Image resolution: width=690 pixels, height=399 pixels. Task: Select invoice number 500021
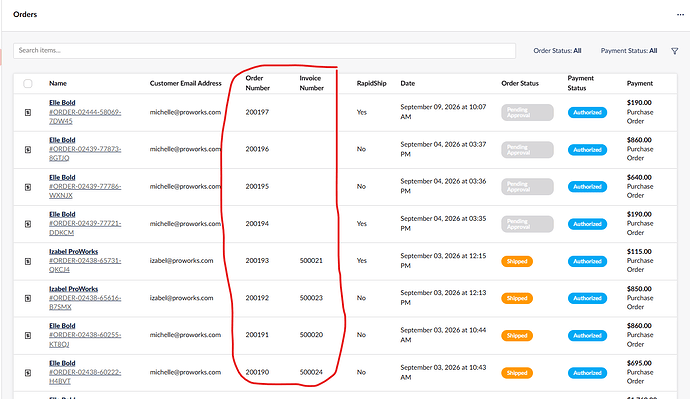coord(311,261)
